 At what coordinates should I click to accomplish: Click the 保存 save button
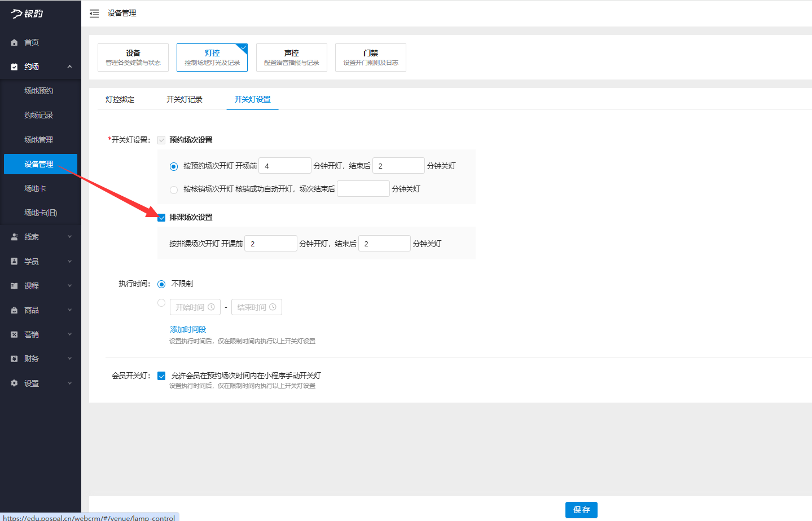click(x=581, y=510)
